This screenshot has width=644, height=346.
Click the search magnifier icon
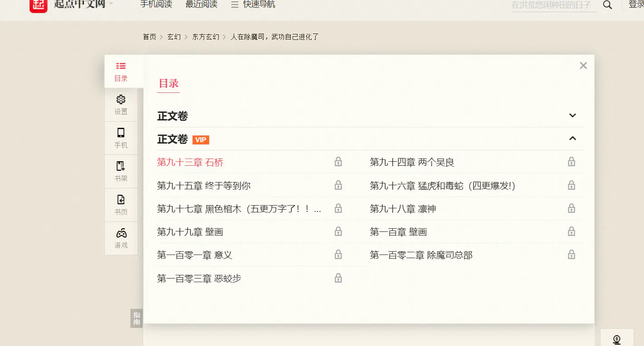click(607, 5)
